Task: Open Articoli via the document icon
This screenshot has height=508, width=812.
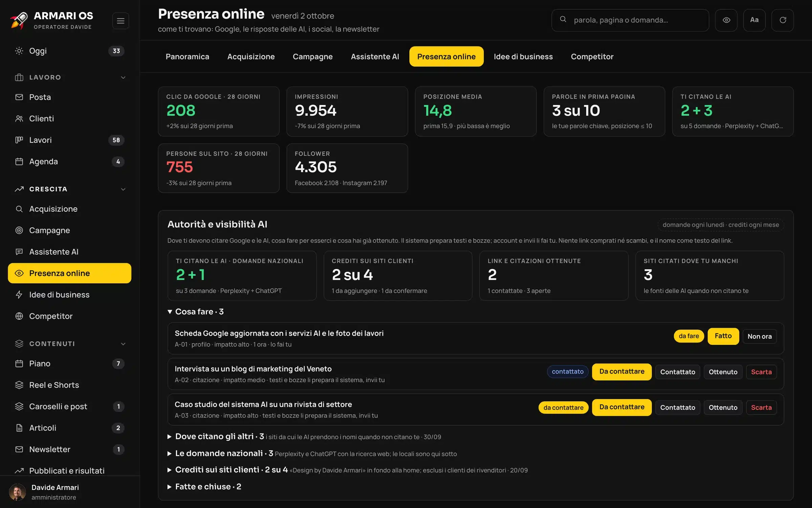Action: (x=19, y=428)
